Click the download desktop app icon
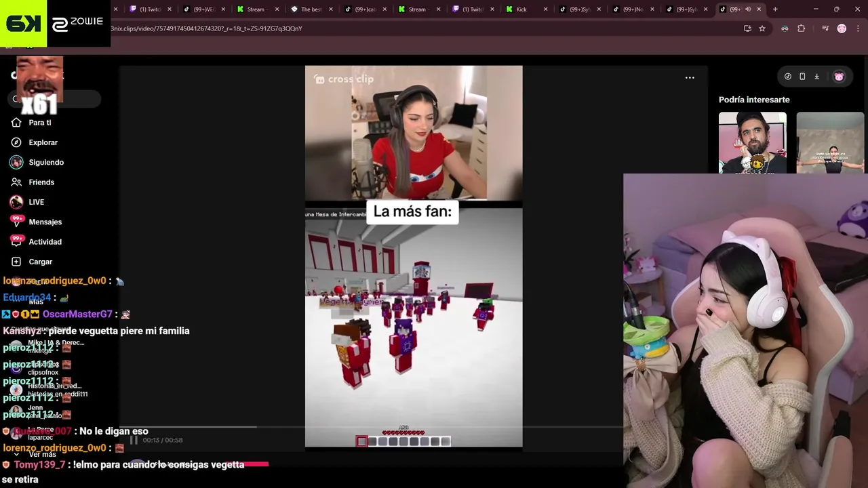This screenshot has width=868, height=488. [816, 77]
